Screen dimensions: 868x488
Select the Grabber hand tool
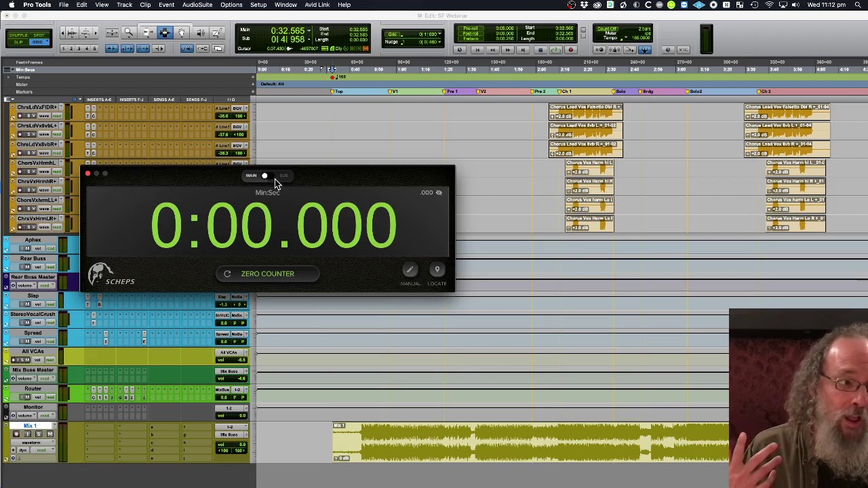pos(182,33)
